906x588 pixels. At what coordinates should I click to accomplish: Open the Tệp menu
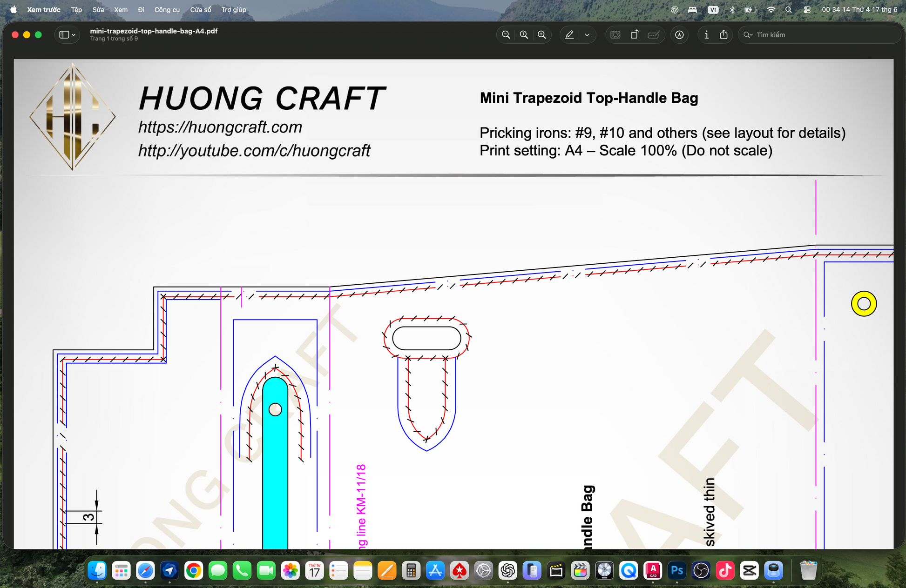(76, 10)
